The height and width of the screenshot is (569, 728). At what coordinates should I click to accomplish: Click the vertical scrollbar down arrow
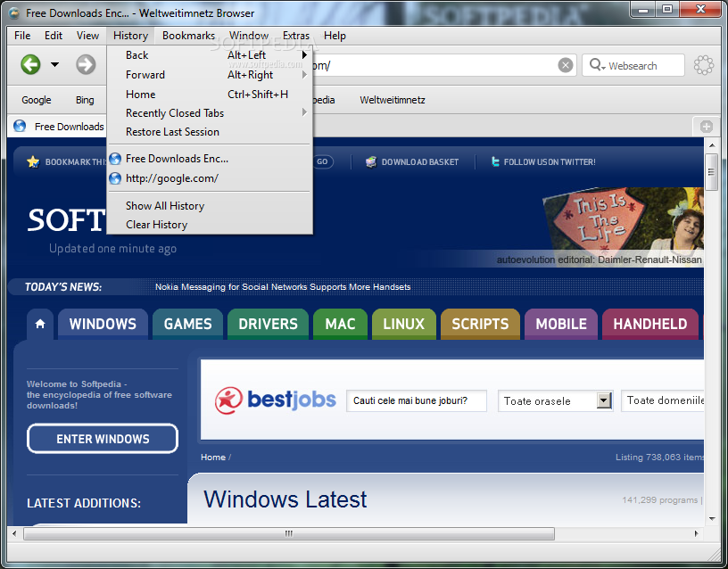(712, 519)
